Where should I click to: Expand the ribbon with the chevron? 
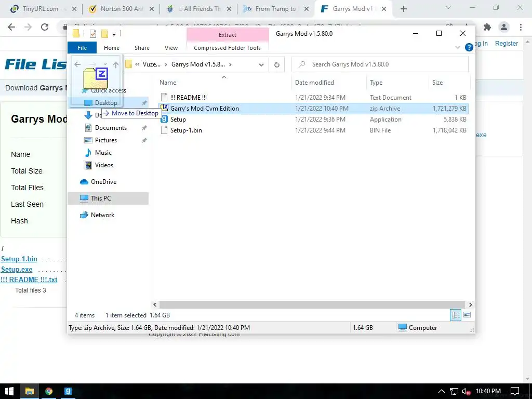click(457, 47)
